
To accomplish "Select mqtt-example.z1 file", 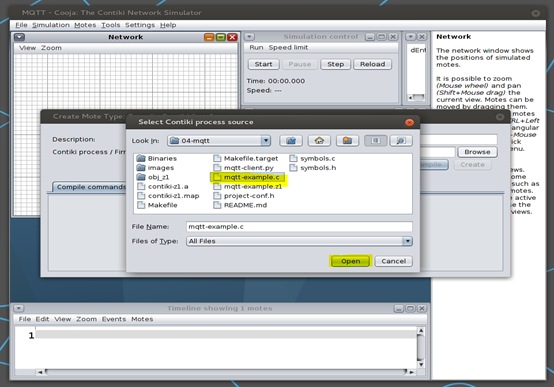I will click(248, 186).
